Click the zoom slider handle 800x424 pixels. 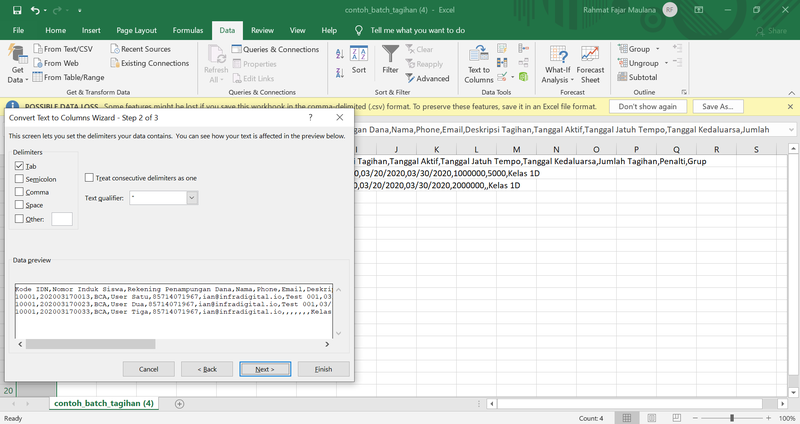[732, 418]
